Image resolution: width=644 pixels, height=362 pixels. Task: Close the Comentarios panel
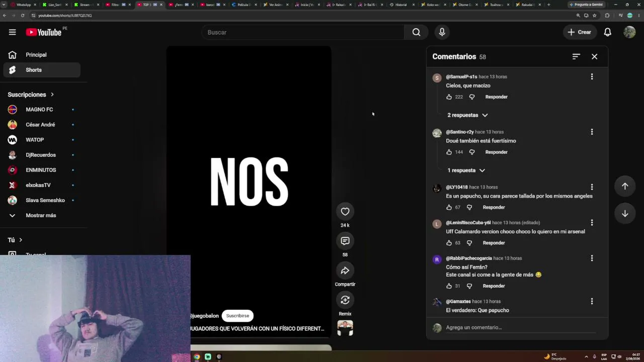pyautogui.click(x=594, y=57)
